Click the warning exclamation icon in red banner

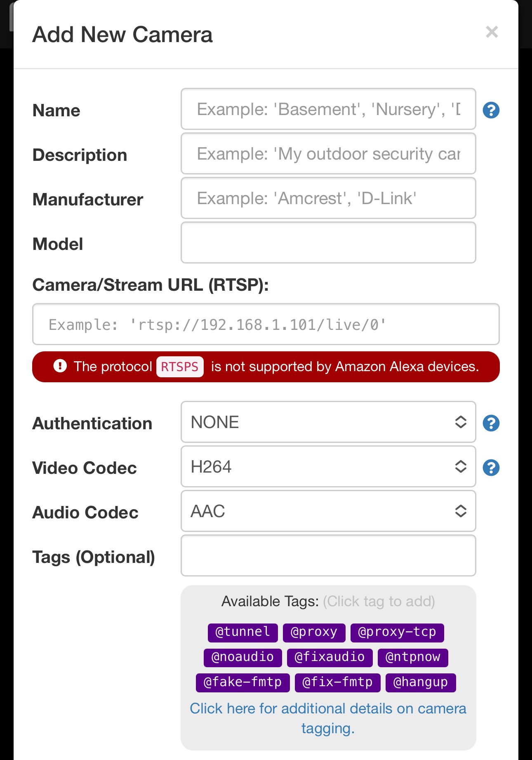pyautogui.click(x=60, y=366)
